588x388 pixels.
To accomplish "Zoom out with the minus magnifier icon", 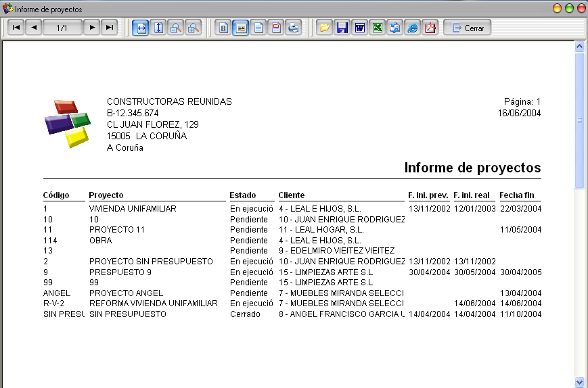I will (176, 28).
